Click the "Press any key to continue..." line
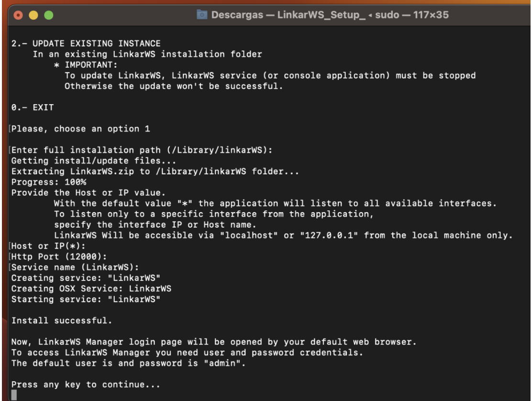Screen dimensions: 532x401 (x=85, y=384)
